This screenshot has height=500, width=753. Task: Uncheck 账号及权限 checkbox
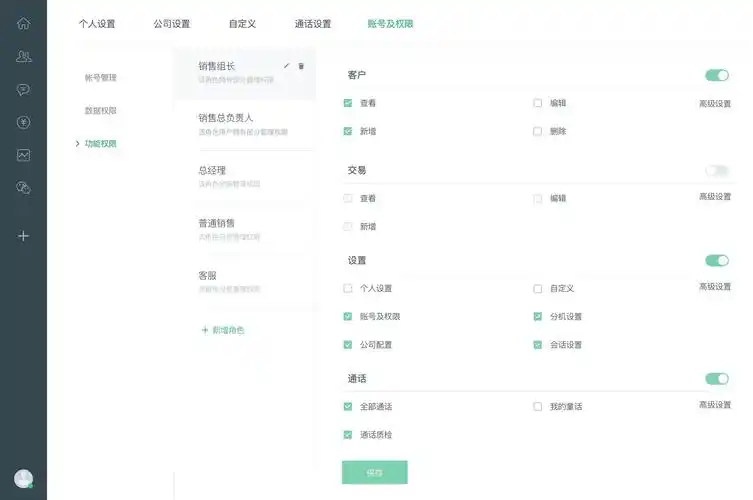[348, 316]
